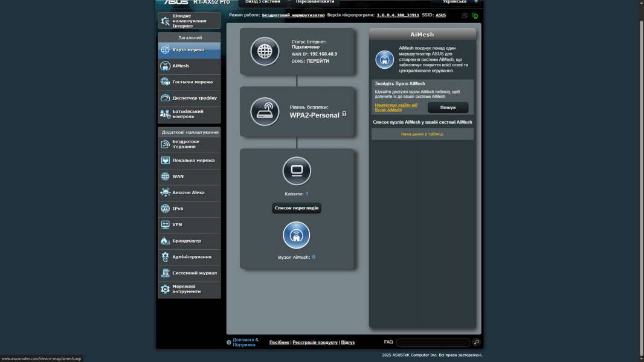
Task: Click the green network status icon in header
Action: pos(475,16)
